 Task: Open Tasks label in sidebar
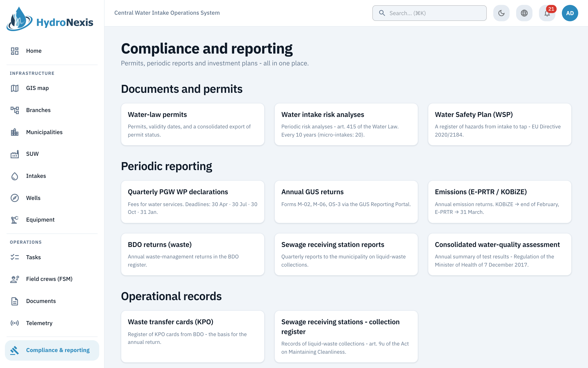33,257
